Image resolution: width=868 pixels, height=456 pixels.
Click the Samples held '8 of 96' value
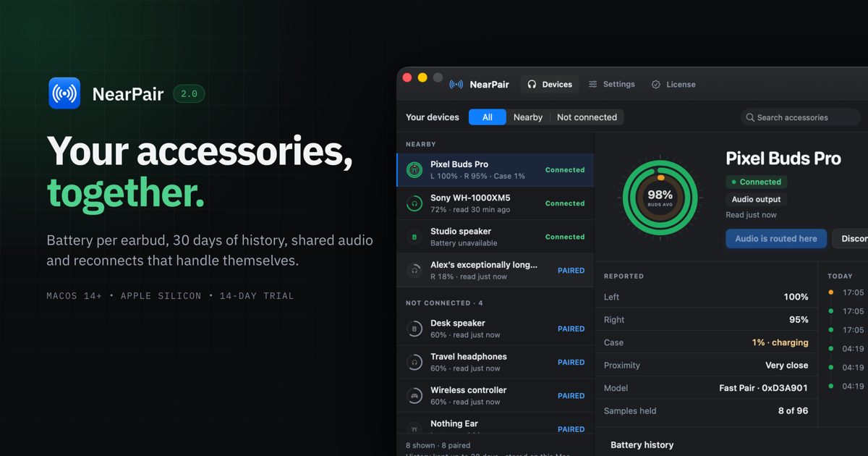click(793, 410)
